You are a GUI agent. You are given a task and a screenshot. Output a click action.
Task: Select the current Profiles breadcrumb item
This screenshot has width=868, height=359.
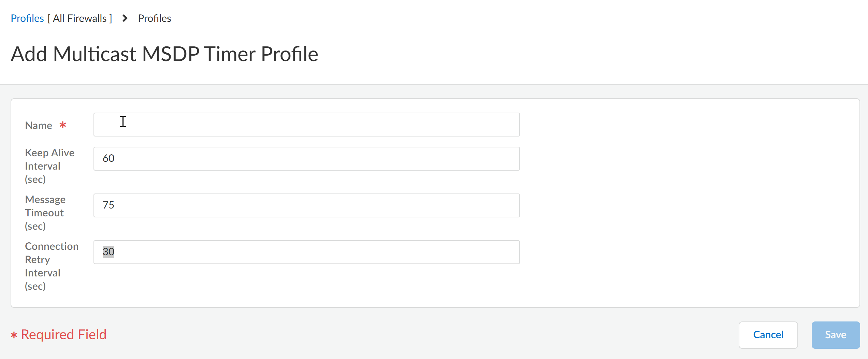click(155, 18)
